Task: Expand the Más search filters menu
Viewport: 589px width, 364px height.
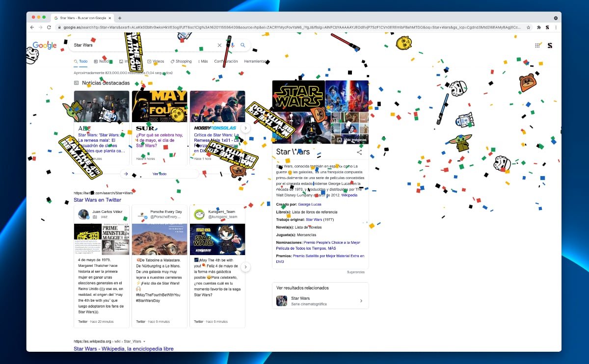Action: coord(203,61)
